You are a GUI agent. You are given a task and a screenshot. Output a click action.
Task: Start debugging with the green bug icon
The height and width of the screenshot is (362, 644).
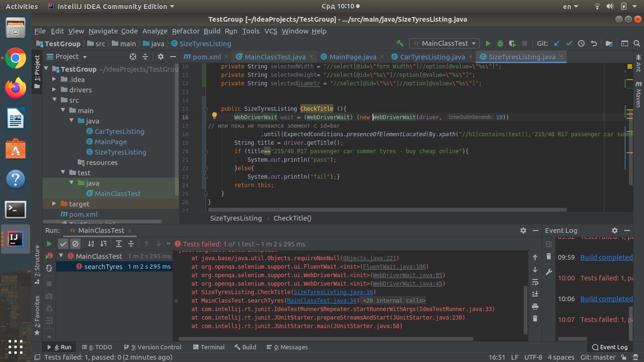pos(500,43)
